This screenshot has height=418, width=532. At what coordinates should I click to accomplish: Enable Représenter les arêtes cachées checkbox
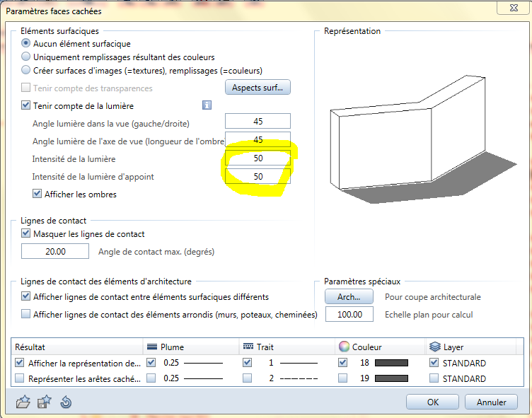tap(19, 378)
